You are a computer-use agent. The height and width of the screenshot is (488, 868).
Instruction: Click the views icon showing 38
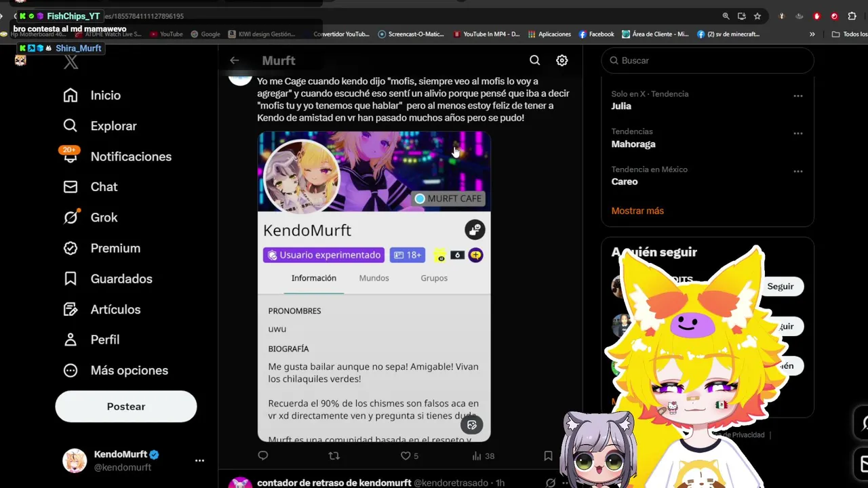(483, 456)
